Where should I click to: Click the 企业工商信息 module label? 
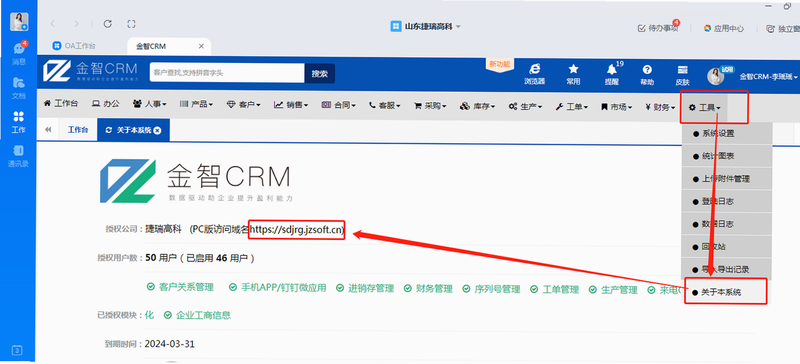(x=203, y=315)
